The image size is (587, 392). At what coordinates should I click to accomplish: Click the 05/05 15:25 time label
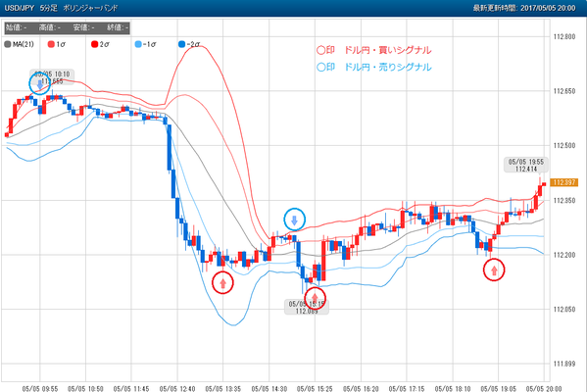(x=315, y=389)
